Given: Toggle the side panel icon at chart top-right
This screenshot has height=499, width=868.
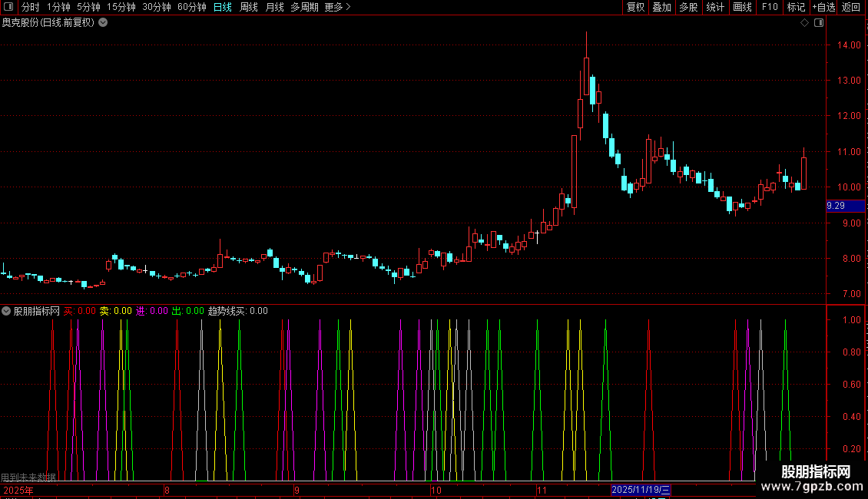Looking at the screenshot, I should (x=819, y=23).
